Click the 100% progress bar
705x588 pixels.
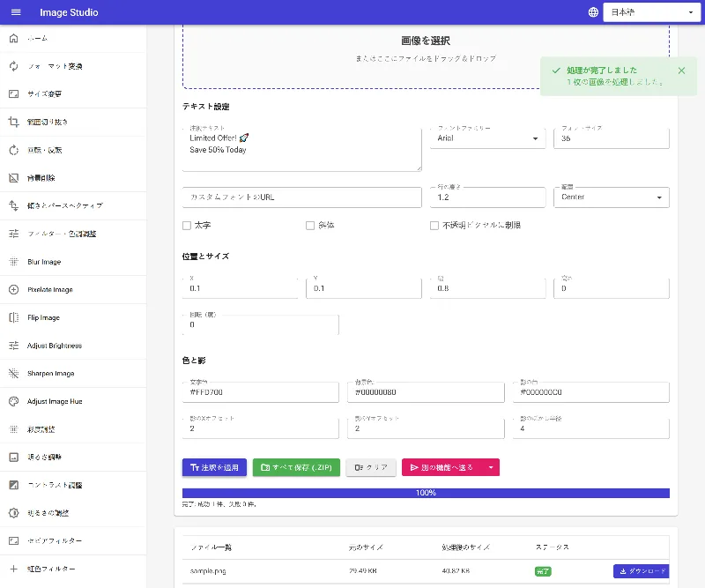point(426,493)
